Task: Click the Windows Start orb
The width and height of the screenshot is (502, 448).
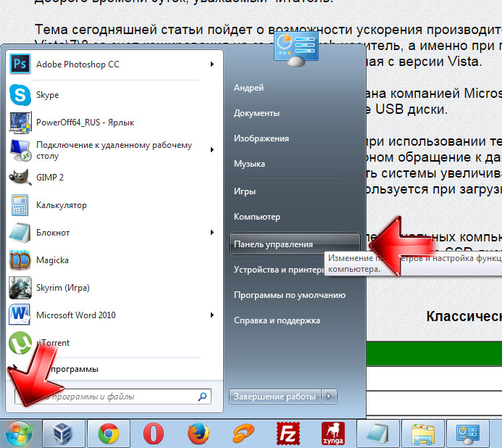Action: (x=19, y=434)
